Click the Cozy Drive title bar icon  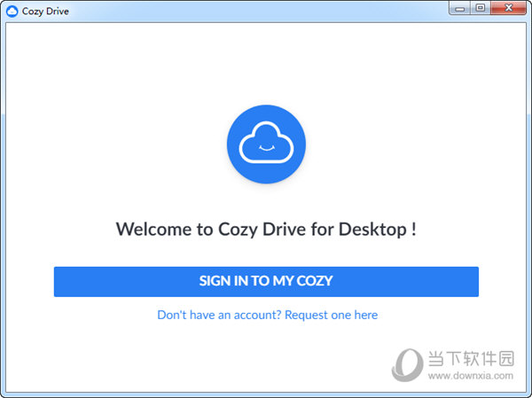[x=12, y=12]
